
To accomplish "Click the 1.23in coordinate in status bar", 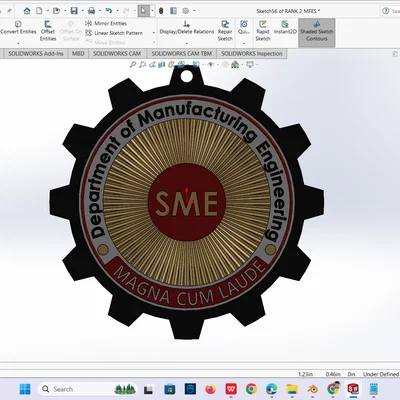I will click(x=305, y=374).
